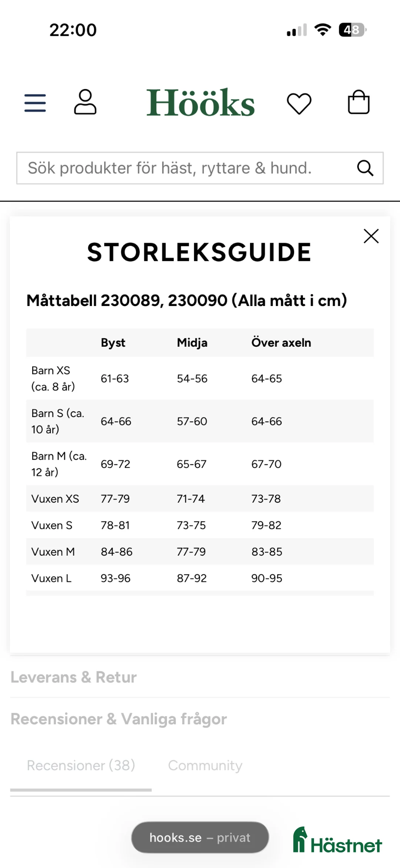This screenshot has height=868, width=400.
Task: Expand Recensioner & Vanliga frågor section
Action: 119,719
